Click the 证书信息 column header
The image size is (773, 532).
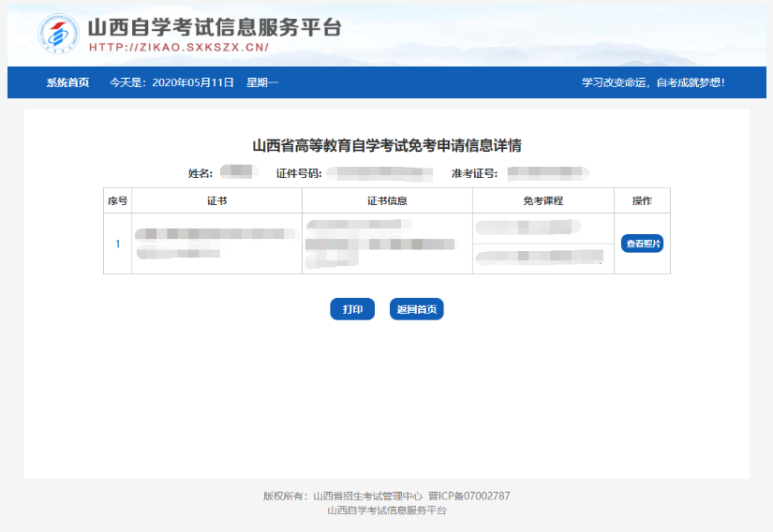pyautogui.click(x=387, y=201)
